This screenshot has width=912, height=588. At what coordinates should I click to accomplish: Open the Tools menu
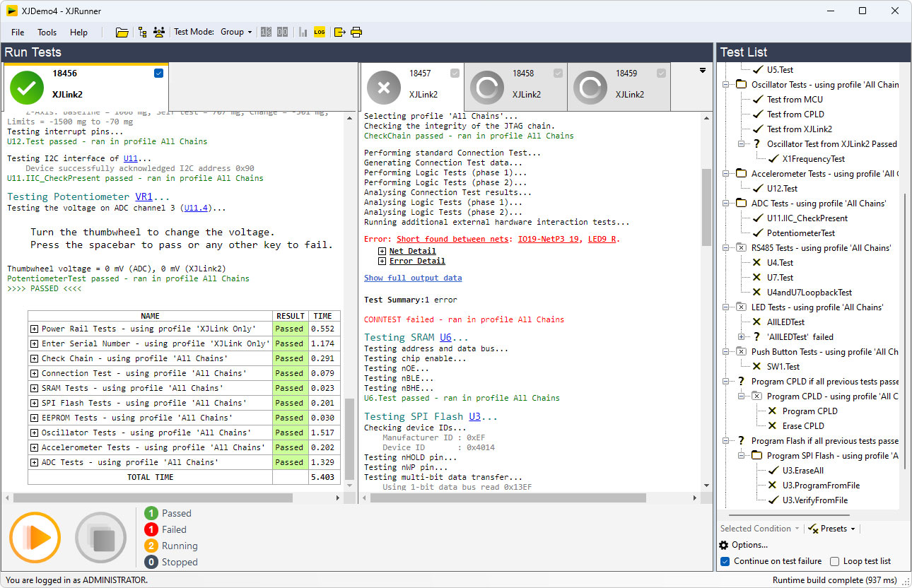[47, 32]
